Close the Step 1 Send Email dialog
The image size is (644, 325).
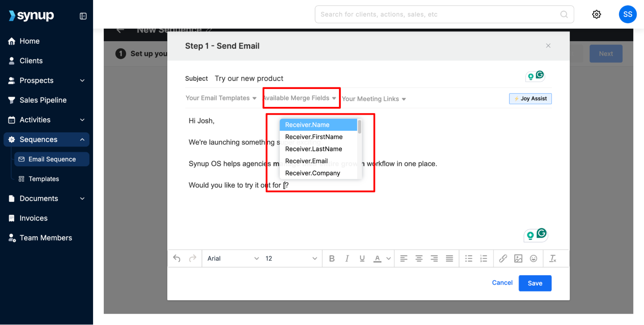click(x=548, y=46)
